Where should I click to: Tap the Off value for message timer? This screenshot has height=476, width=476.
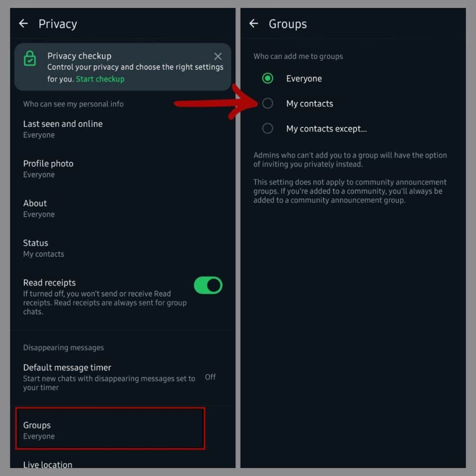click(210, 377)
